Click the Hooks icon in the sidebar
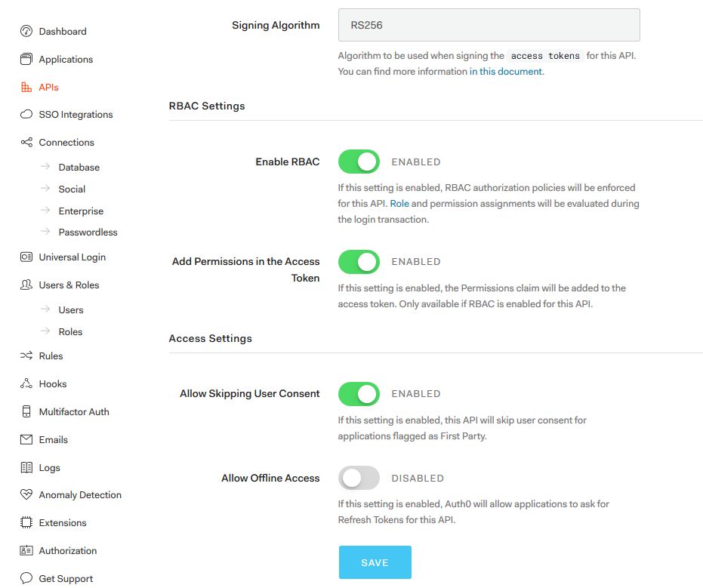703x588 pixels. click(26, 384)
